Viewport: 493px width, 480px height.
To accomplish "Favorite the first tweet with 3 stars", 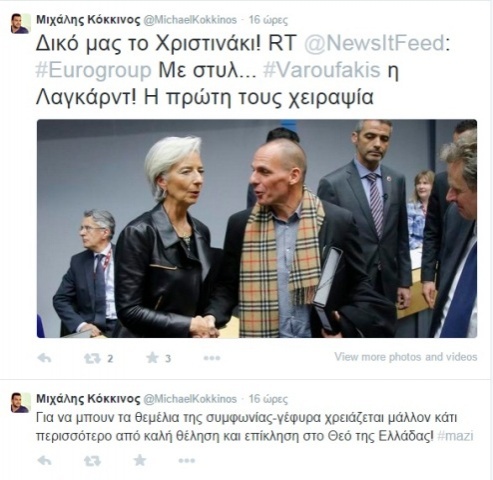I will click(x=152, y=358).
